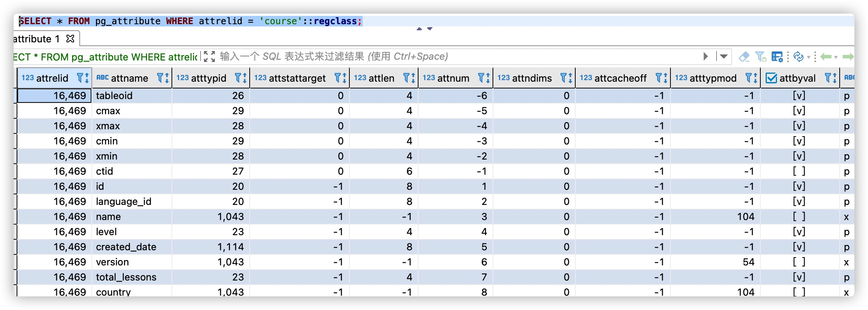Refresh results with the circular arrows icon
Screen dimensions: 868x310
798,57
